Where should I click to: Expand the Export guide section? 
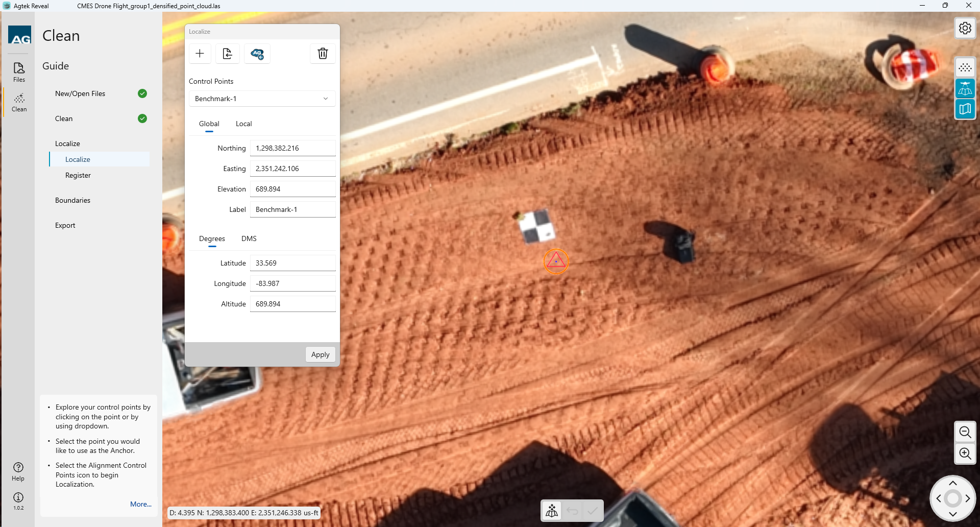[65, 225]
